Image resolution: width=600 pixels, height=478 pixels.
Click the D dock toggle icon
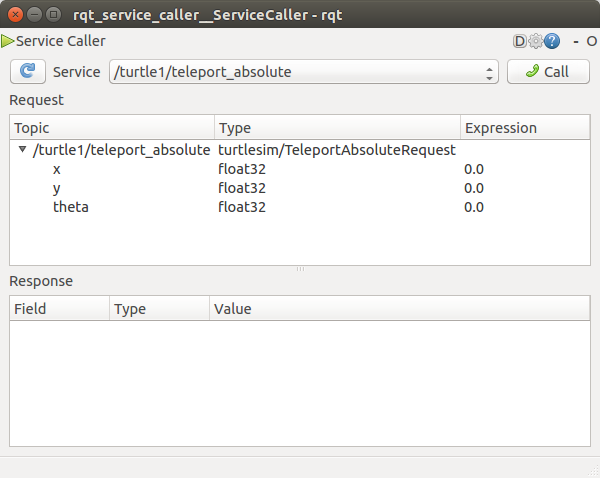pyautogui.click(x=519, y=41)
